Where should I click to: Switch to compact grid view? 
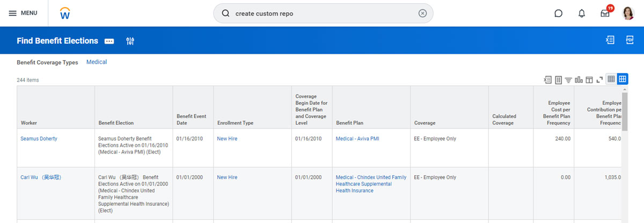tap(611, 79)
